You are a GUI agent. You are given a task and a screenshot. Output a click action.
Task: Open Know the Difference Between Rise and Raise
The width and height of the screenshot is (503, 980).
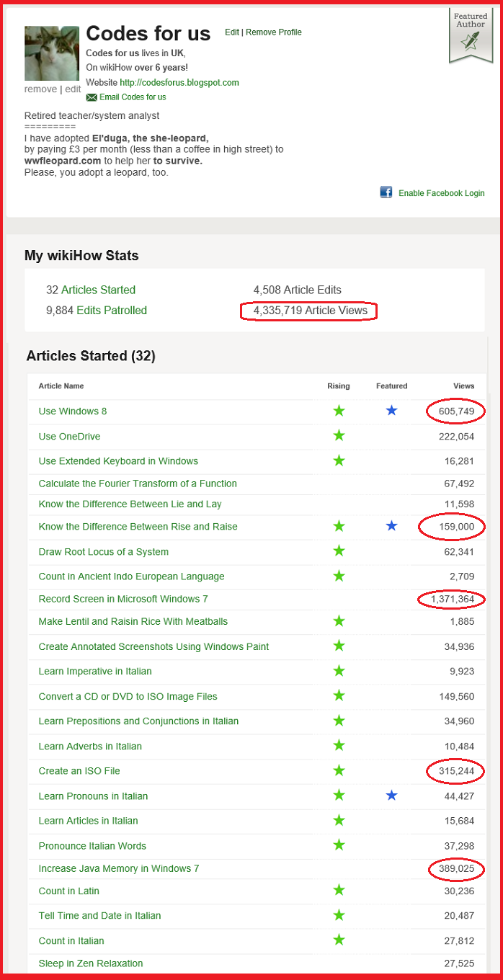(138, 527)
